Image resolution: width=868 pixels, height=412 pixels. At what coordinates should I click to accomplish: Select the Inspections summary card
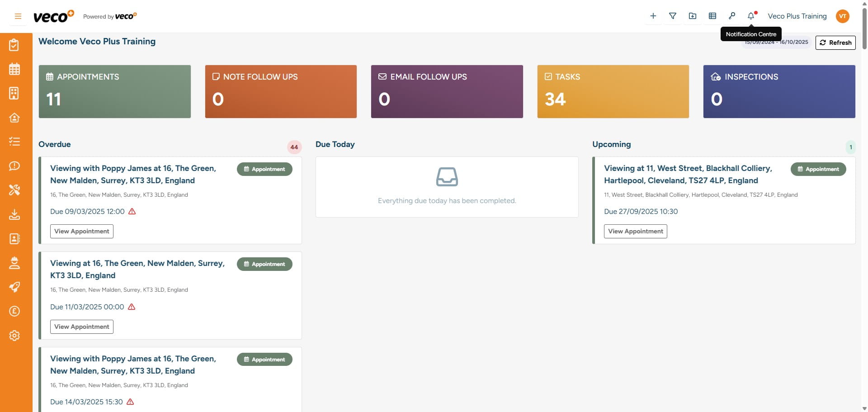click(x=778, y=91)
